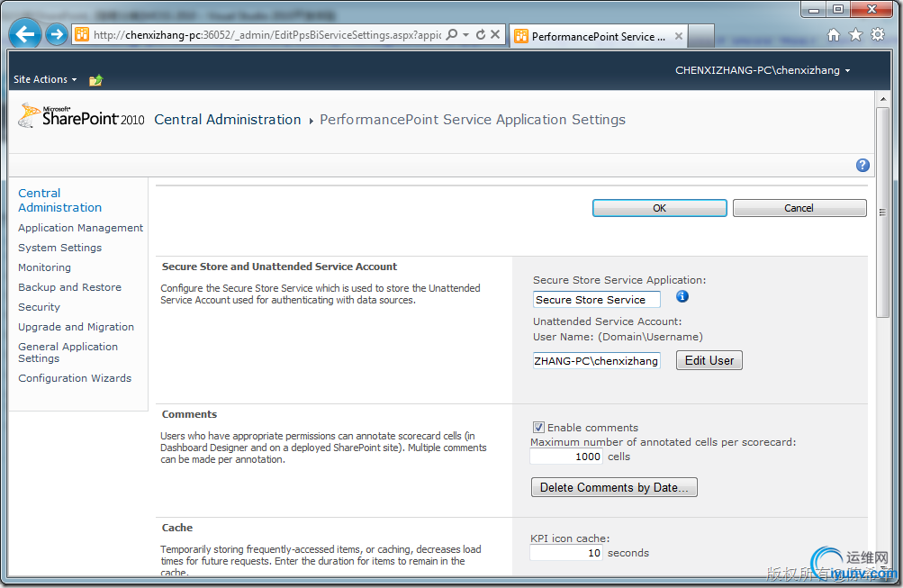Click Delete Comments by Date button
This screenshot has height=588, width=903.
pyautogui.click(x=614, y=487)
